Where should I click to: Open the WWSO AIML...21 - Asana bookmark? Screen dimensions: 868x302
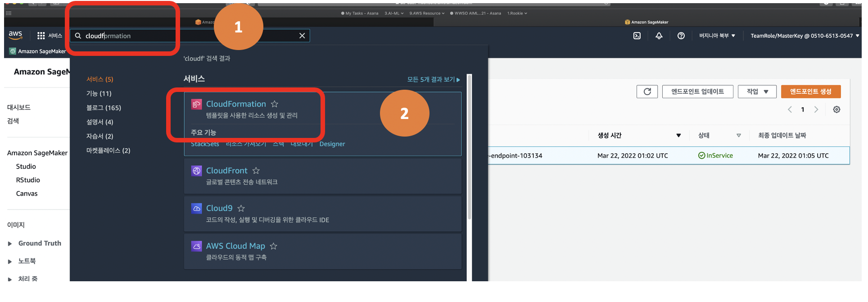(475, 14)
